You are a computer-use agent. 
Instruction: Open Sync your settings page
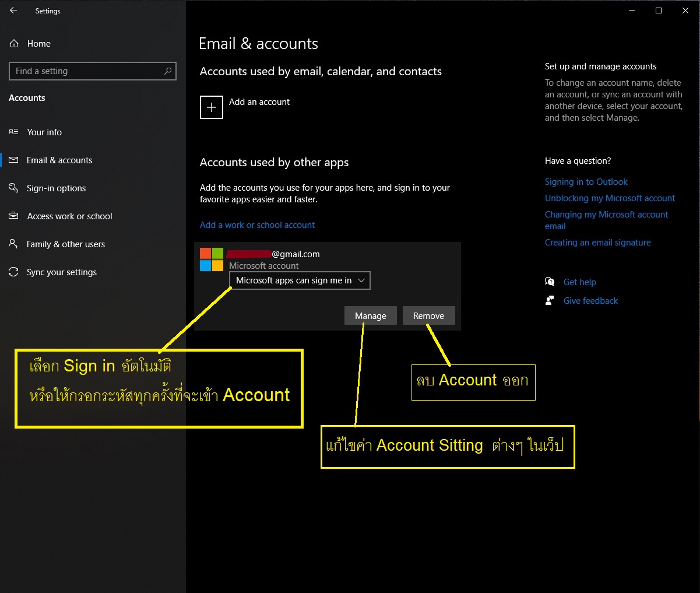click(x=62, y=272)
